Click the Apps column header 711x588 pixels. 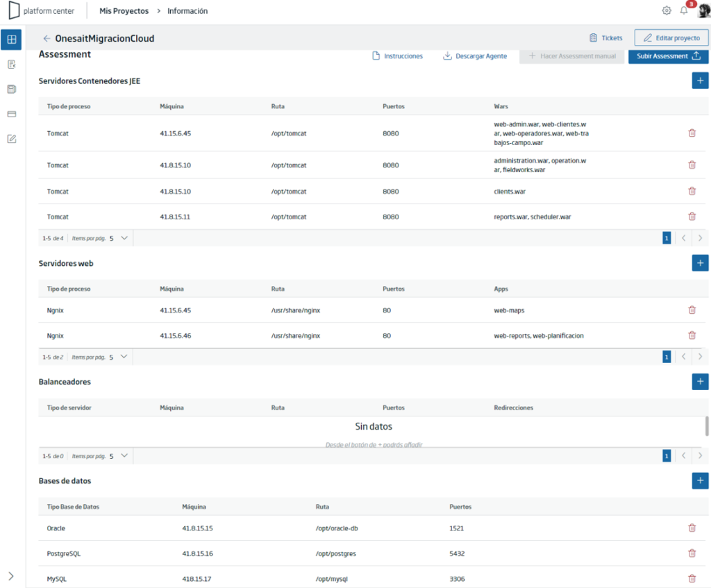click(x=501, y=289)
